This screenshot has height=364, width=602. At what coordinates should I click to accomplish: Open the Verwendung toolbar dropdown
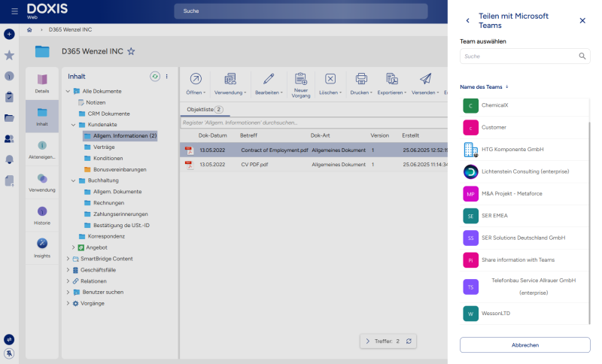pos(230,83)
